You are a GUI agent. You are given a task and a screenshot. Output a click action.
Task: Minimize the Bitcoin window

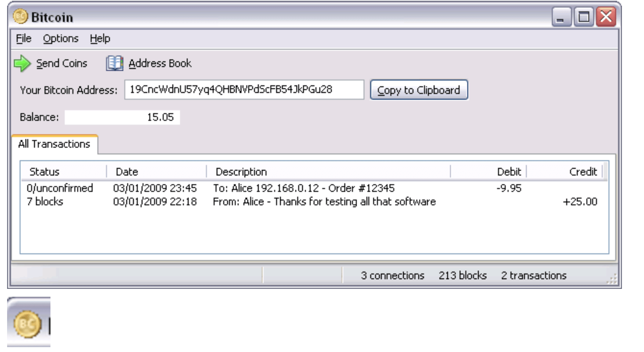click(x=561, y=17)
